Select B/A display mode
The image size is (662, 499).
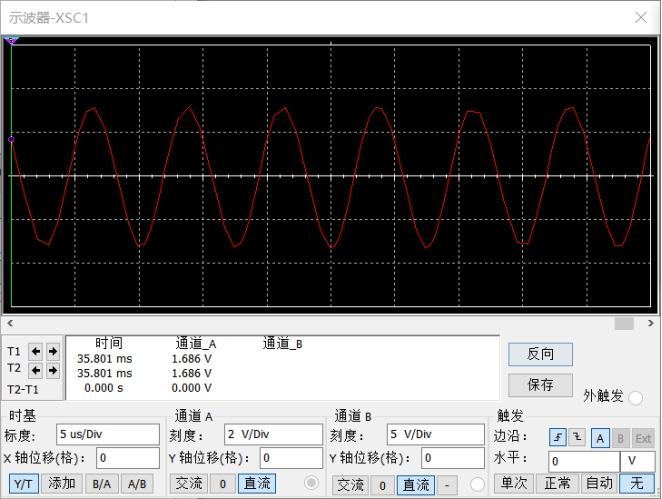click(102, 484)
